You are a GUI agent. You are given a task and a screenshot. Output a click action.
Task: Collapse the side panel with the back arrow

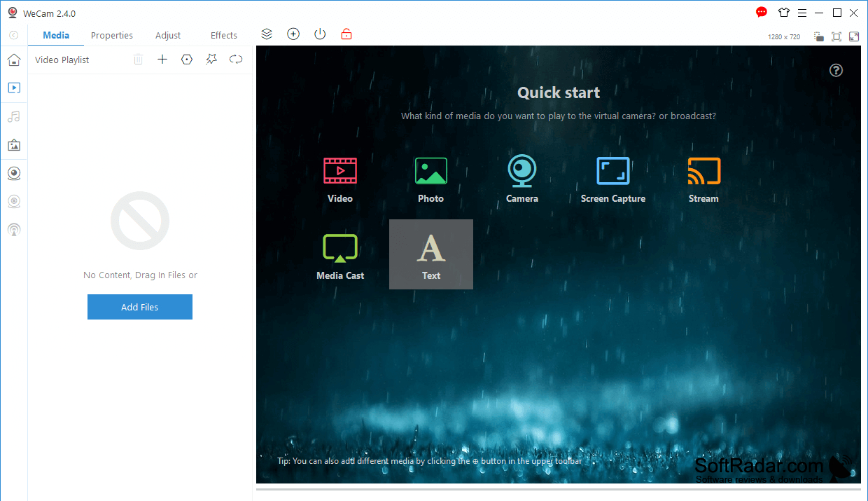point(13,35)
